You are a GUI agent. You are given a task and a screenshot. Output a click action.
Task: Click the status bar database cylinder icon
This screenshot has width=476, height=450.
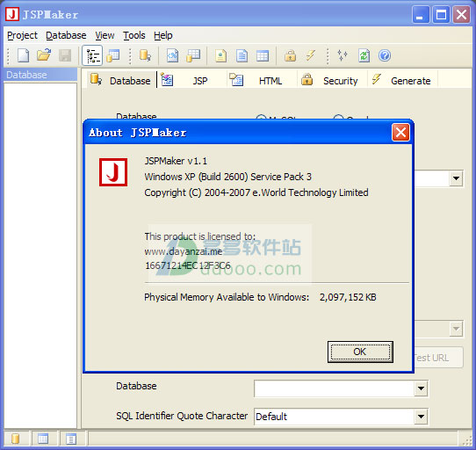pyautogui.click(x=15, y=439)
